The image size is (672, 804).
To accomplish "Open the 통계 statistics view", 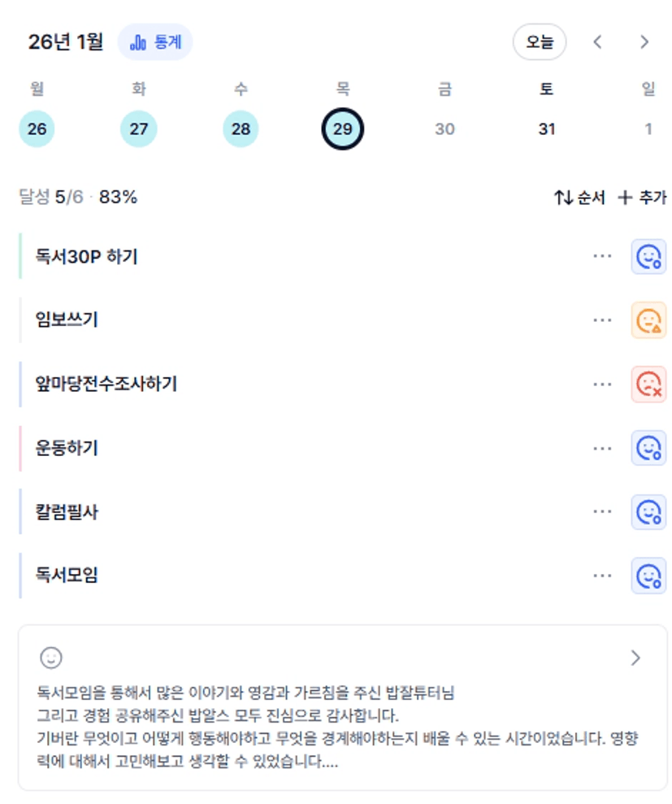I will point(155,42).
